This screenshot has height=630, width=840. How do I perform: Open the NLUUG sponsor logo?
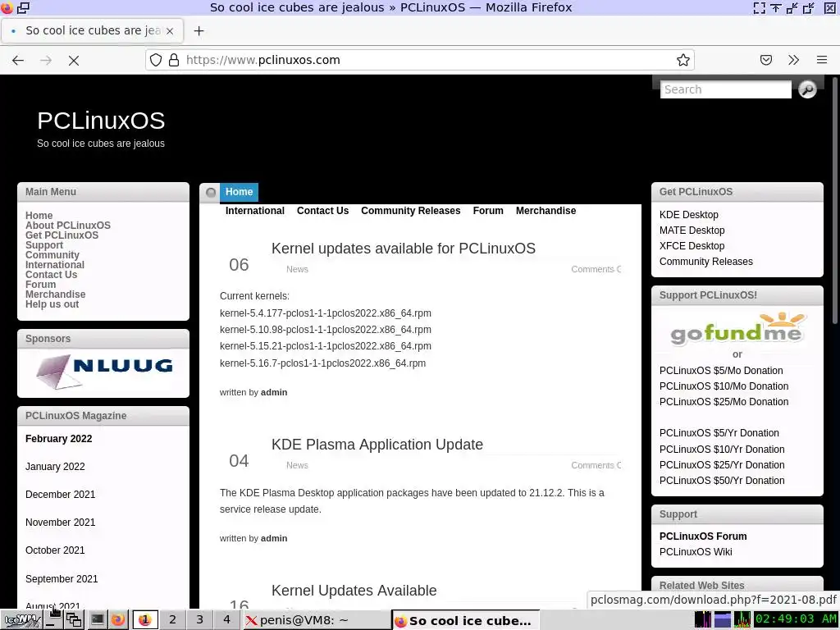[x=104, y=371]
